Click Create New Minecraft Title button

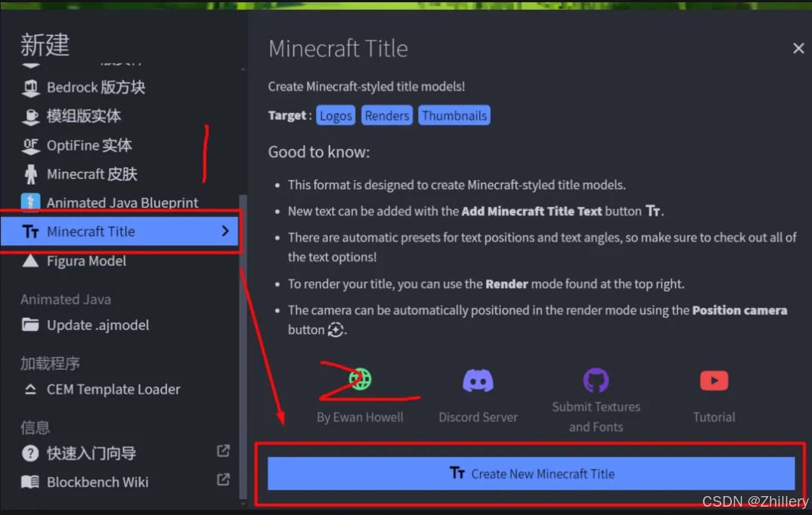point(531,473)
